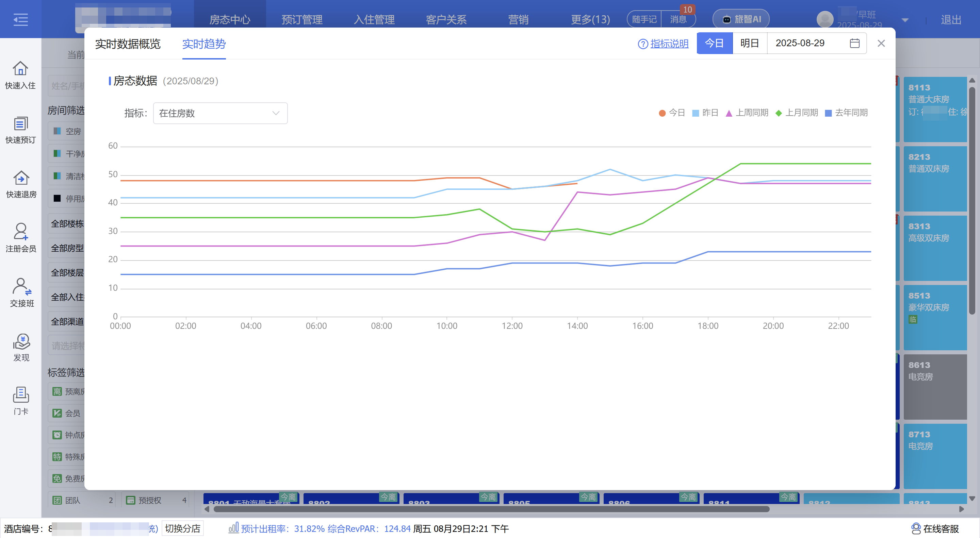Expand the 指标 在住房数 dropdown

pos(220,113)
